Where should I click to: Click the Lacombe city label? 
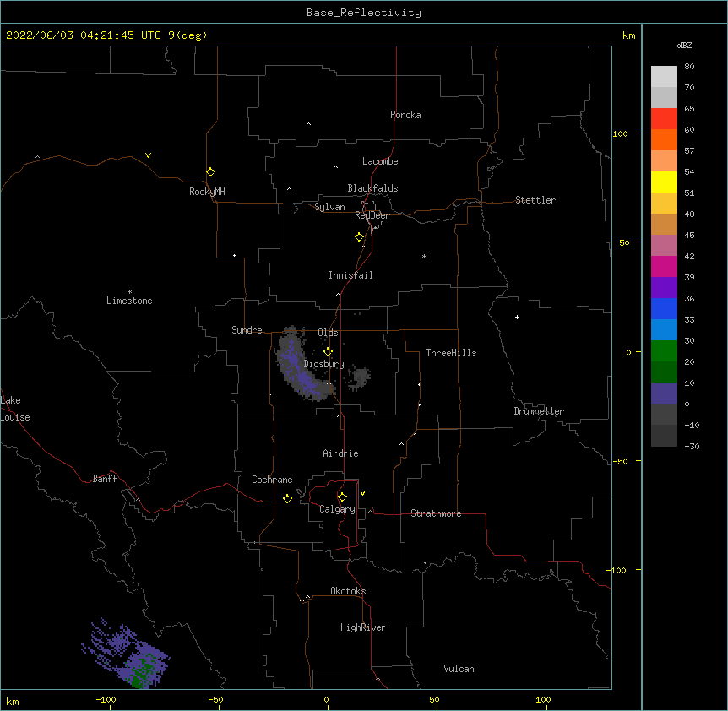pyautogui.click(x=380, y=161)
